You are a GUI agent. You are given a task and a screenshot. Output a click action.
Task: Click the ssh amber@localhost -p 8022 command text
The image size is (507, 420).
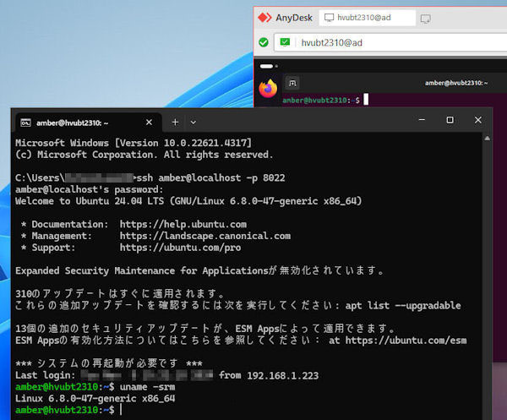tap(210, 177)
